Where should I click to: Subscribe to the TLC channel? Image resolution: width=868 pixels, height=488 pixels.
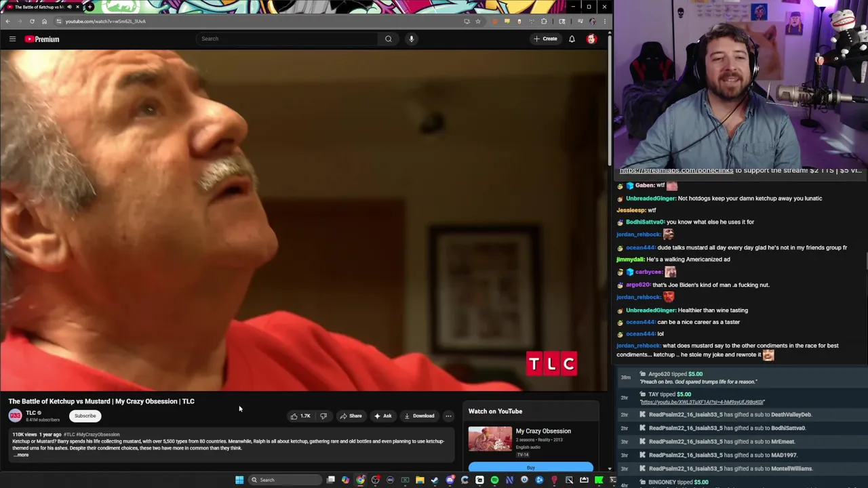pos(85,415)
